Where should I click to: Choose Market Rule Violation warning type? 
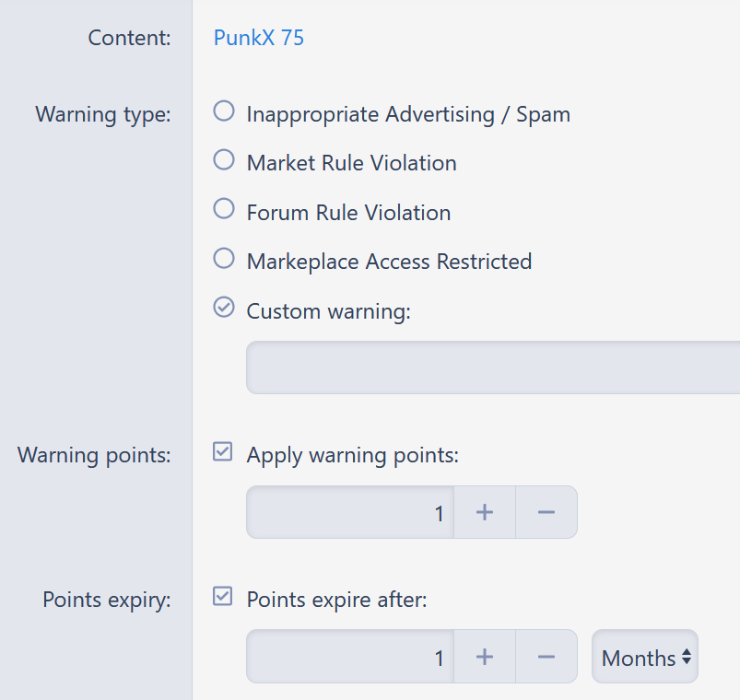click(x=224, y=160)
